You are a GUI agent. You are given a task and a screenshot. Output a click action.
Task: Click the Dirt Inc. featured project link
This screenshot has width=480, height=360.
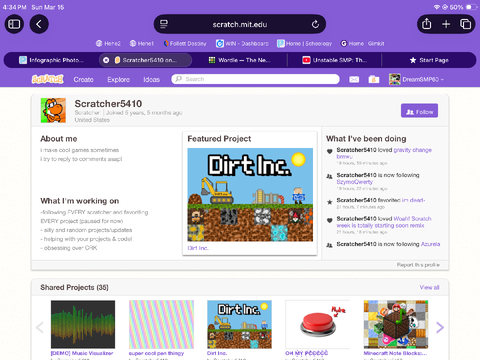coord(198,248)
